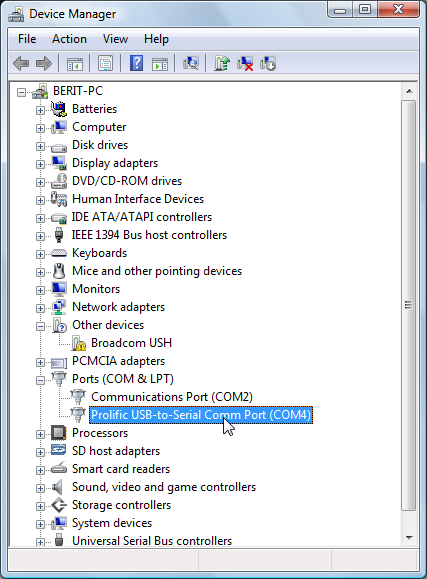Click the Uninstall device red X icon
Viewport: 427px width, 579px height.
[x=245, y=63]
